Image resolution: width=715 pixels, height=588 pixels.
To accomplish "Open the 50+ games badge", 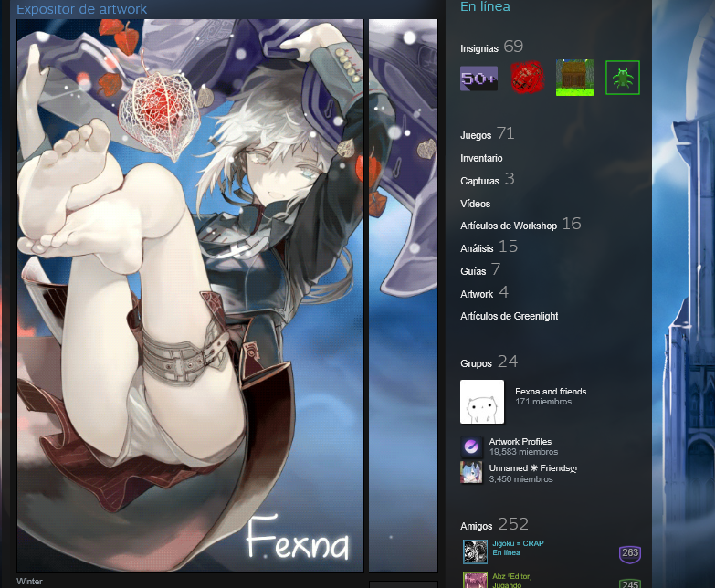I will (478, 78).
